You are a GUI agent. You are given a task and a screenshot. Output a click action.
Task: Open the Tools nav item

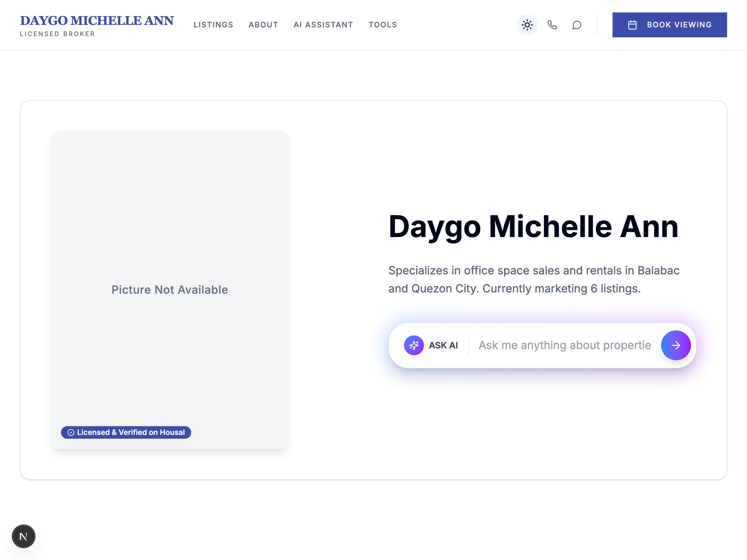click(383, 25)
